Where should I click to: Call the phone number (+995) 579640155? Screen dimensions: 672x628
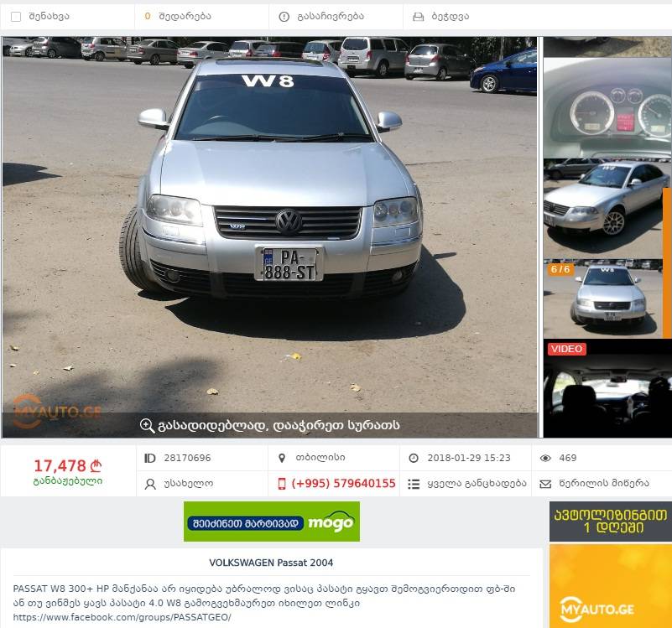pos(343,484)
